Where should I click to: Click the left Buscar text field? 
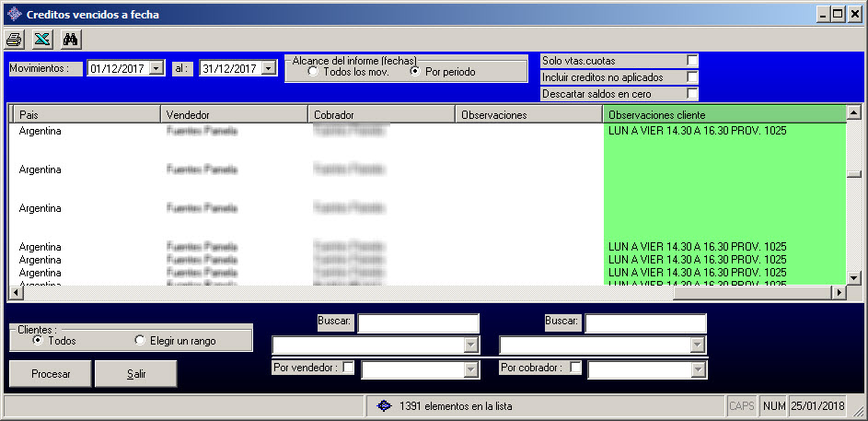tap(418, 323)
